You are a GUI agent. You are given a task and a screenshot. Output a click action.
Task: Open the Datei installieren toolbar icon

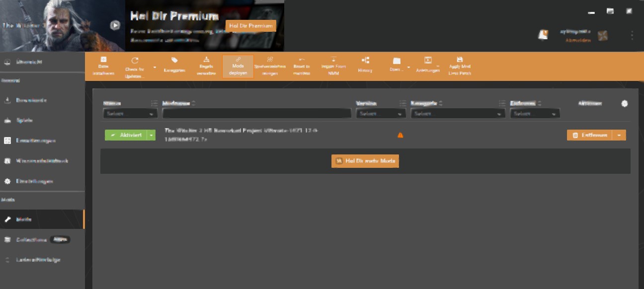[103, 65]
